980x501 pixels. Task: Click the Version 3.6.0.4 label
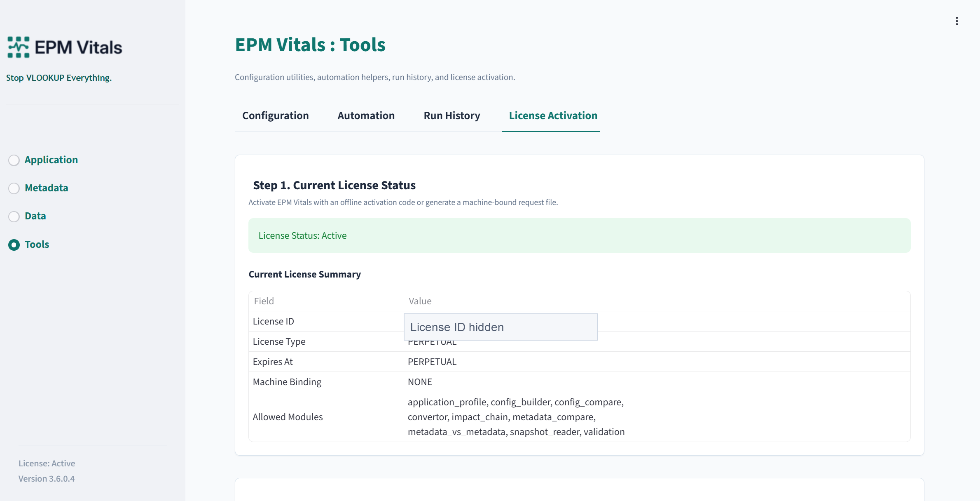(47, 478)
